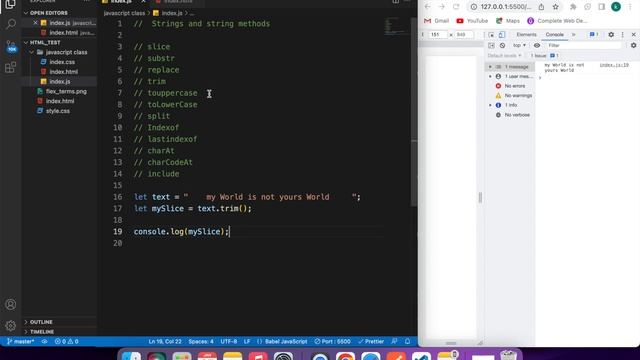Click Ln 19, Col 22 in status bar

165,341
